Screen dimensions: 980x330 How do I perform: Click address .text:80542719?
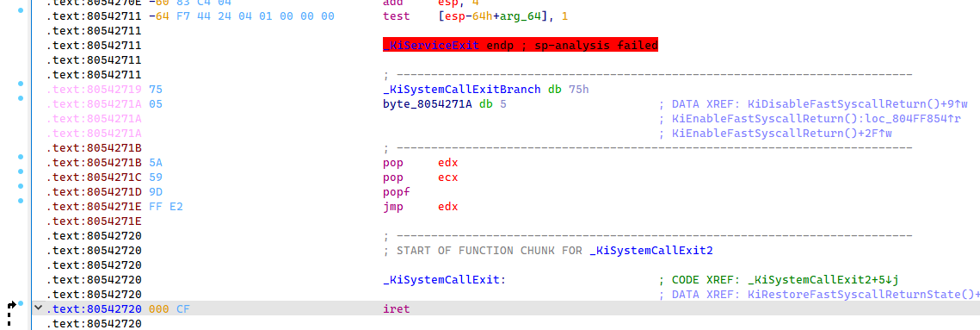pyautogui.click(x=95, y=89)
